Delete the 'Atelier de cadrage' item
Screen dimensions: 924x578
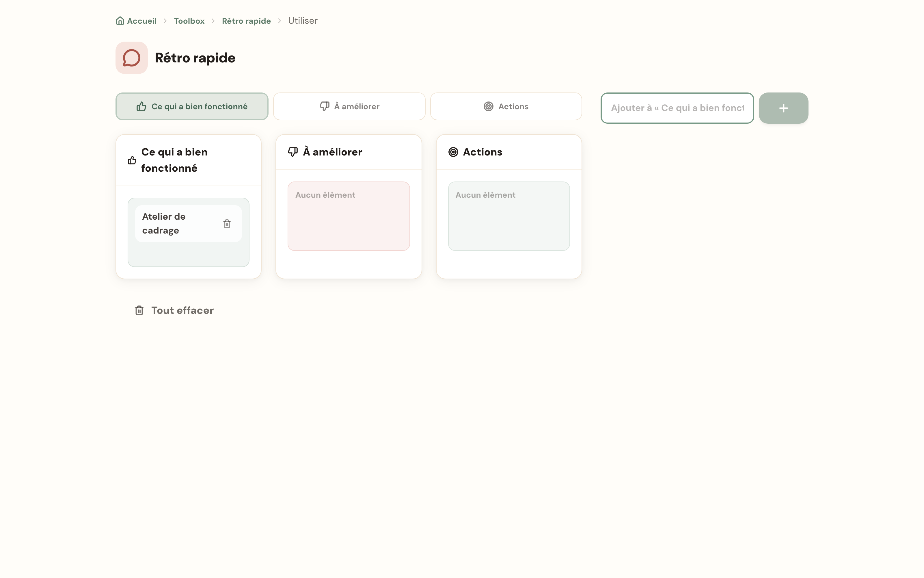tap(227, 224)
